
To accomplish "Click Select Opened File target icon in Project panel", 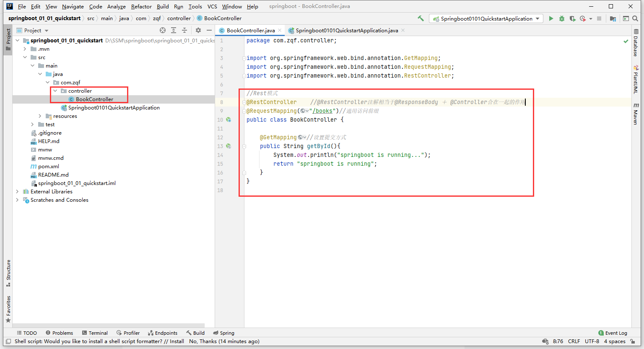I will point(163,30).
